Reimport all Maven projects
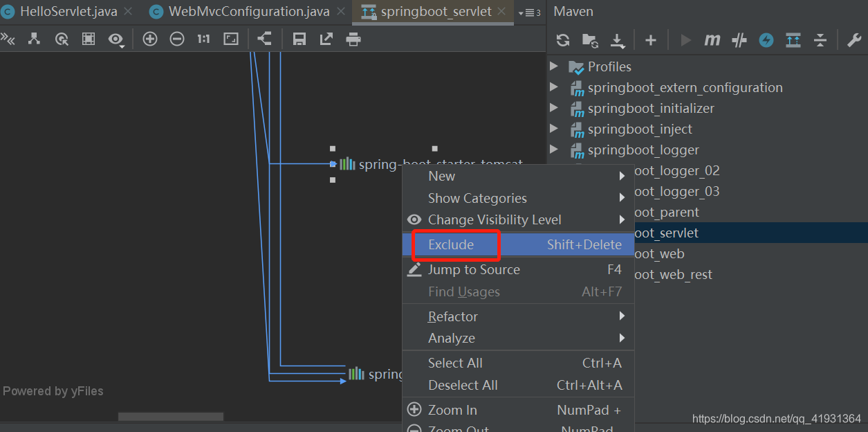Viewport: 868px width, 432px height. click(563, 40)
